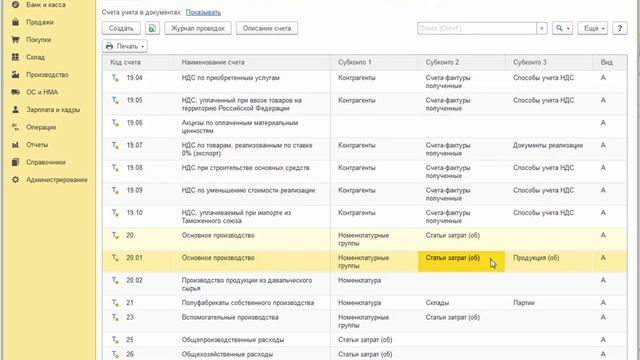The width and height of the screenshot is (640, 360).
Task: Click the account icon in row 21
Action: [x=116, y=303]
